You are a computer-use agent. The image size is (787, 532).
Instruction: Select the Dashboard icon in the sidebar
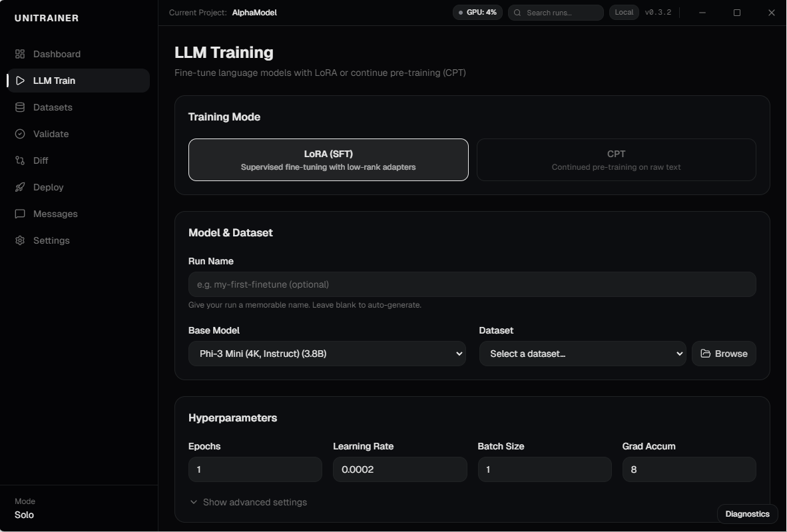[x=20, y=54]
